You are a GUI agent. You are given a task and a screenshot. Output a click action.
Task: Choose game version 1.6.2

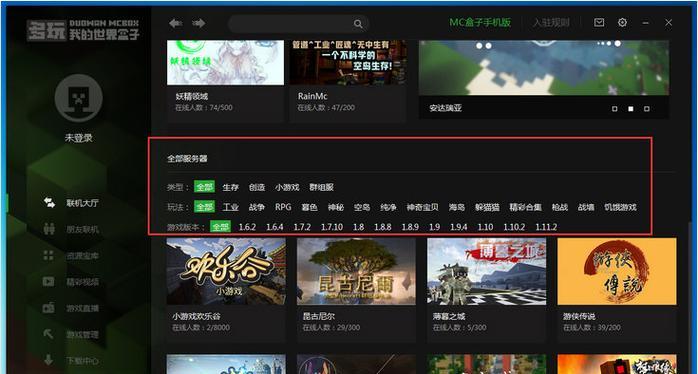(247, 227)
